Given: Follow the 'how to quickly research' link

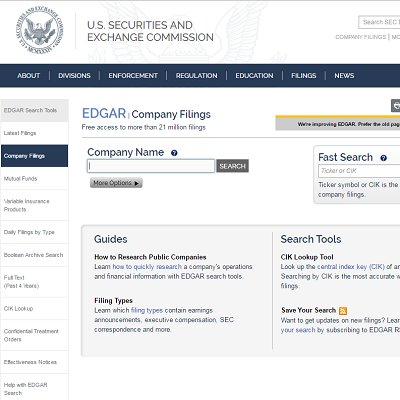Looking at the screenshot, I should click(147, 267).
